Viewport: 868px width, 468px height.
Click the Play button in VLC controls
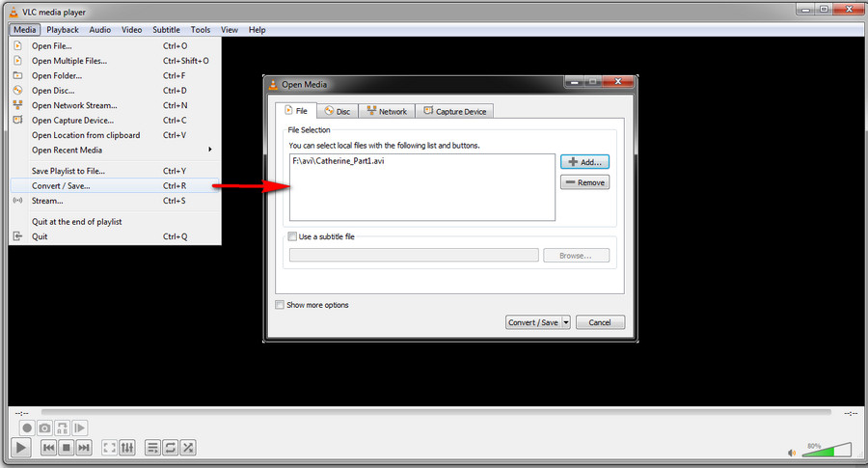[x=20, y=448]
